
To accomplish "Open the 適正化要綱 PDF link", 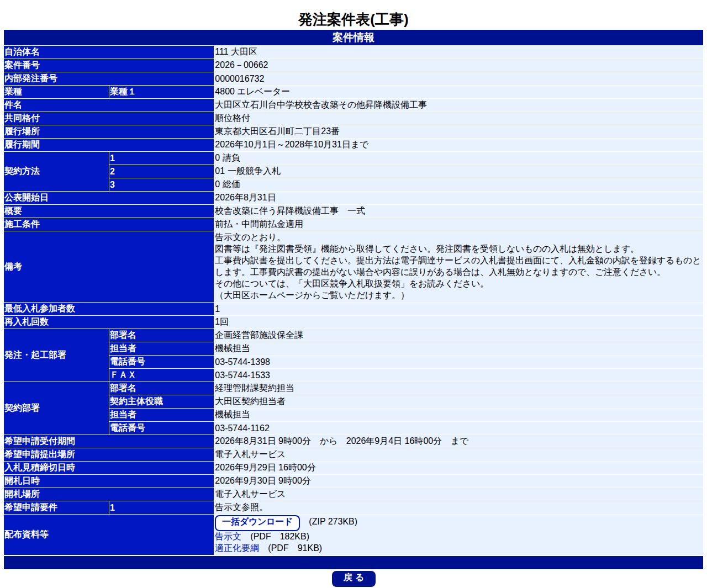I will [x=237, y=548].
